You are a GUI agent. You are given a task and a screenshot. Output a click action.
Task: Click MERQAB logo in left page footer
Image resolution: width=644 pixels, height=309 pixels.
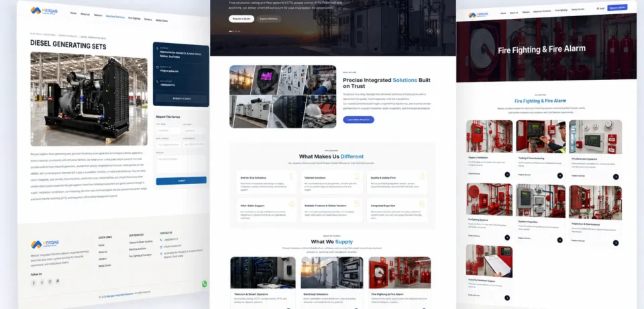(x=45, y=244)
